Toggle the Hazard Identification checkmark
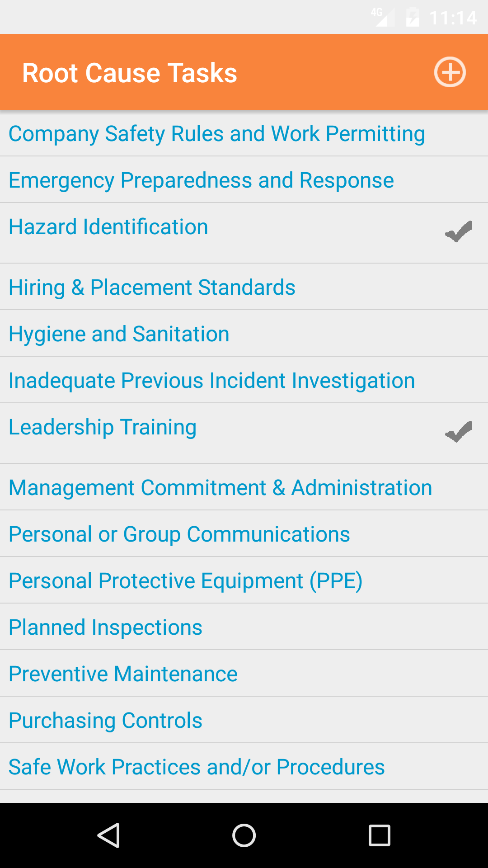488x868 pixels. [458, 231]
